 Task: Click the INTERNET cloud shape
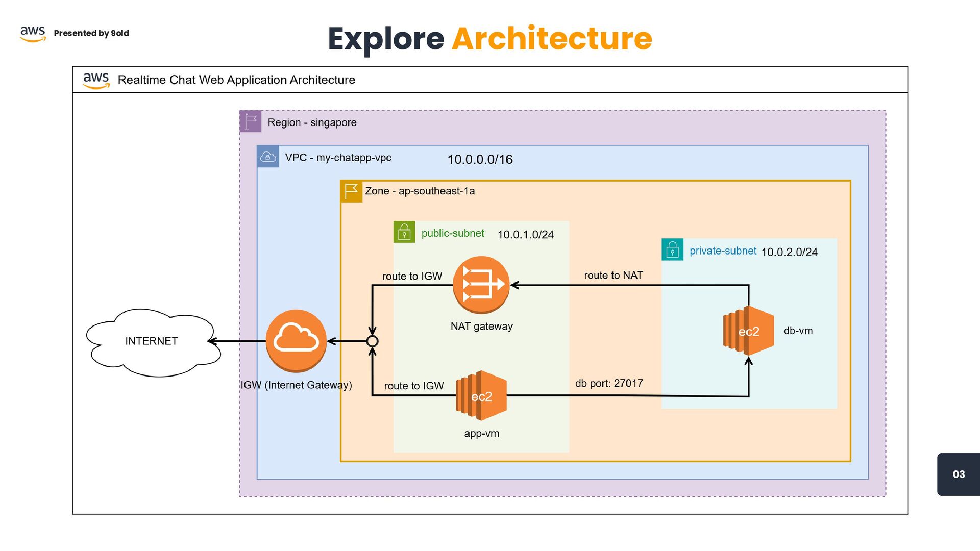click(152, 341)
